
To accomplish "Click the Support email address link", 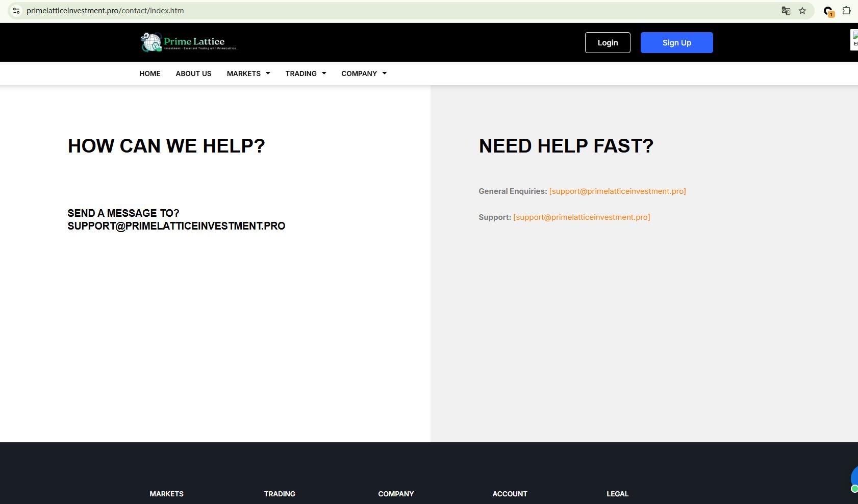I will [x=582, y=217].
